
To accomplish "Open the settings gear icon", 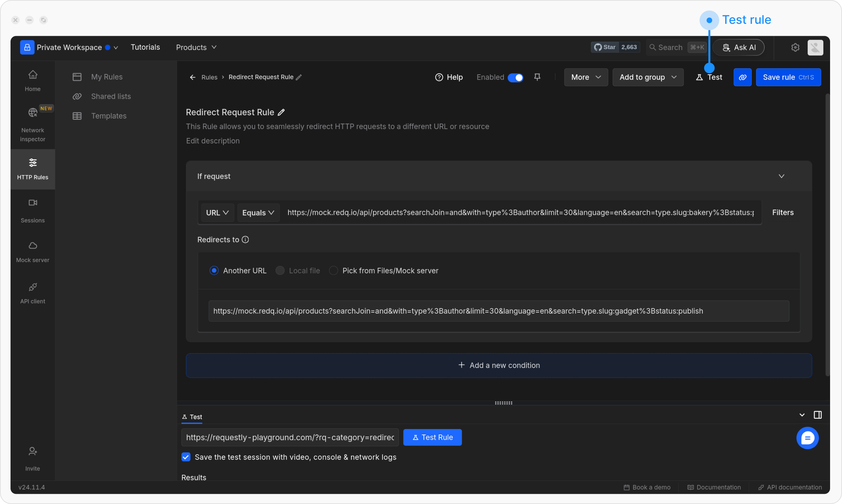I will [x=795, y=47].
